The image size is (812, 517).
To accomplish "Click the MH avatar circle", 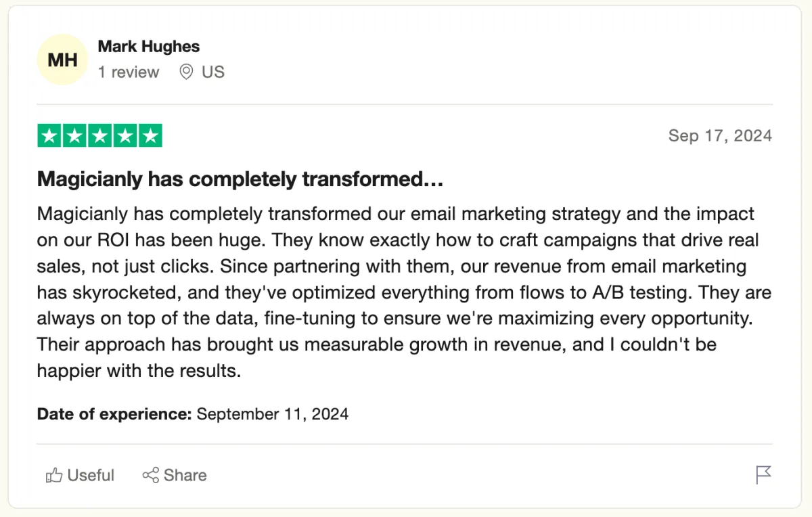I will (x=62, y=60).
